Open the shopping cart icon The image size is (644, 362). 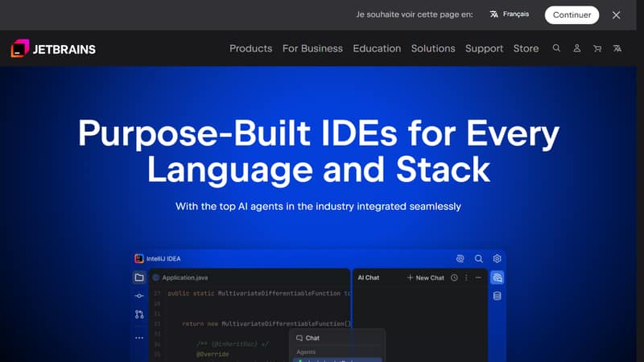click(597, 48)
